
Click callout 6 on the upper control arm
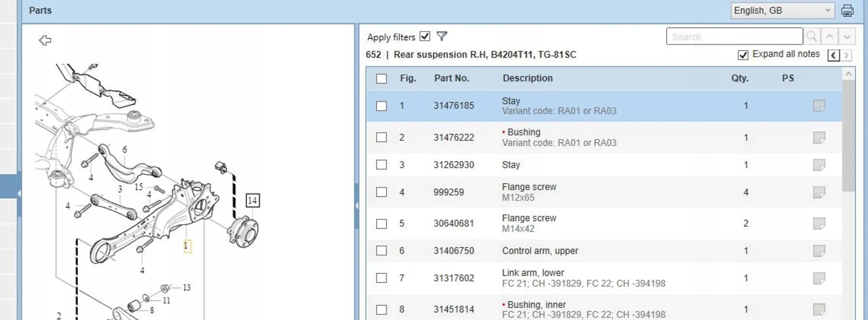click(125, 150)
